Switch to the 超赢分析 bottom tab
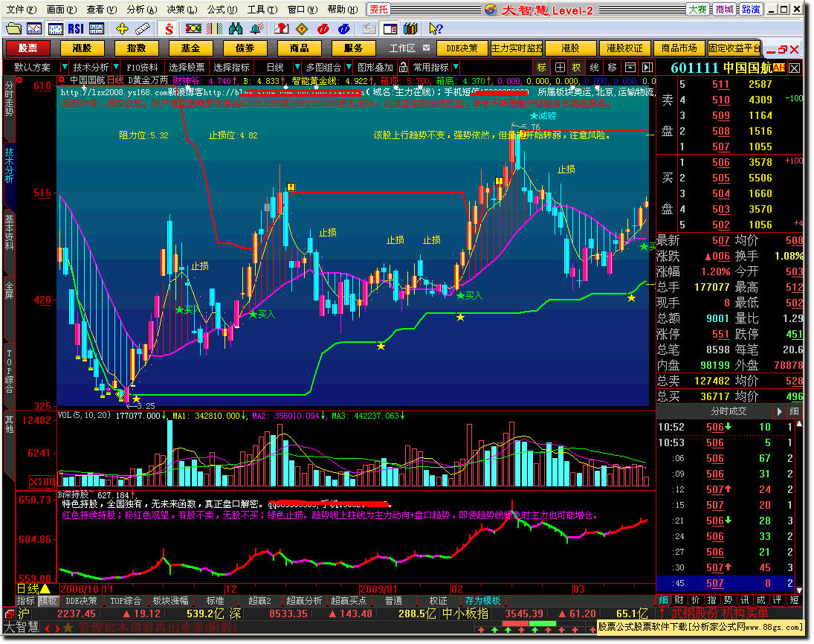Viewport: 814px width, 644px height. (304, 601)
